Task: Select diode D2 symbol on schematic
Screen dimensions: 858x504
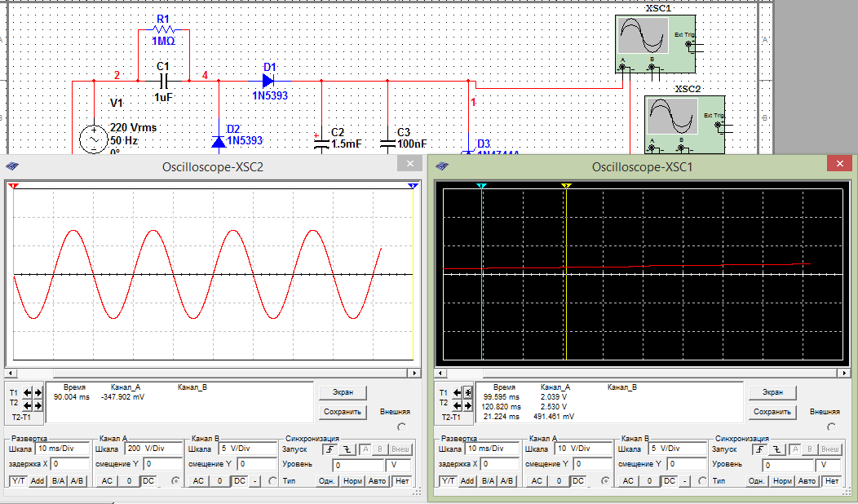Action: 219,142
